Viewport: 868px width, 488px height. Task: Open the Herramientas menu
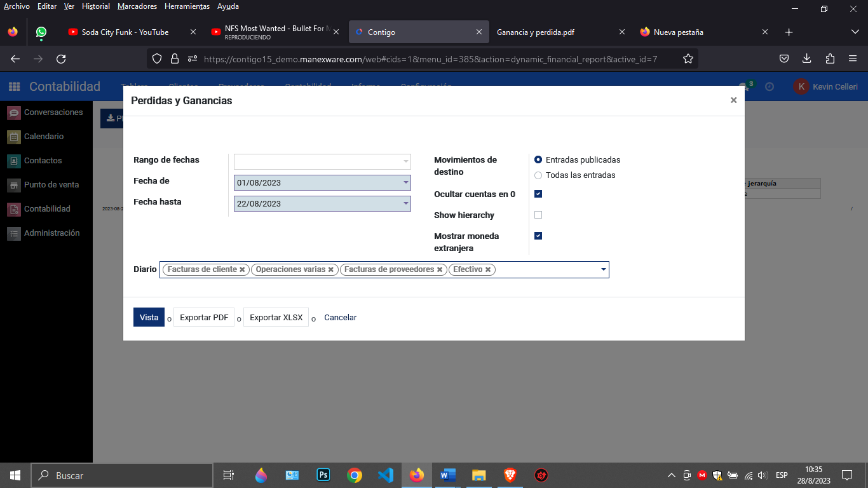(187, 6)
